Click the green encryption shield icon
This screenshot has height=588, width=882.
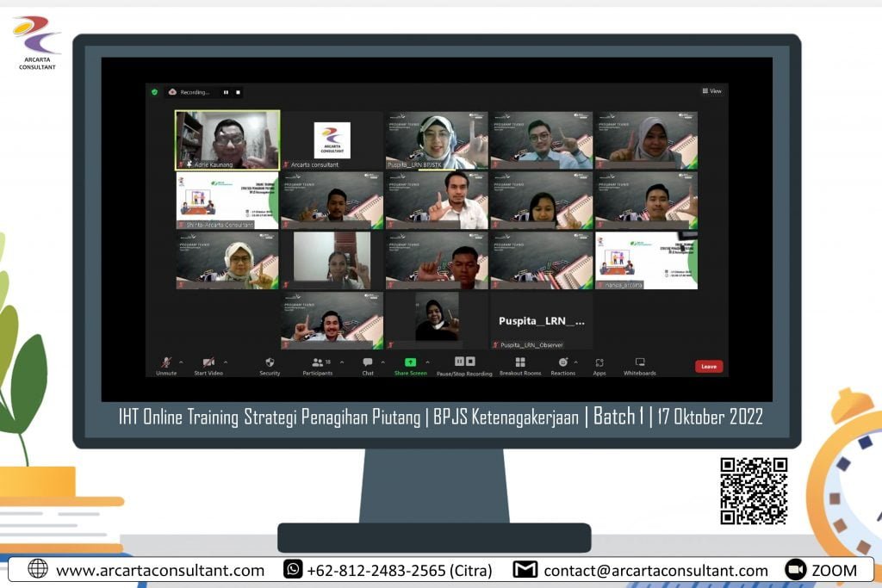(x=155, y=91)
